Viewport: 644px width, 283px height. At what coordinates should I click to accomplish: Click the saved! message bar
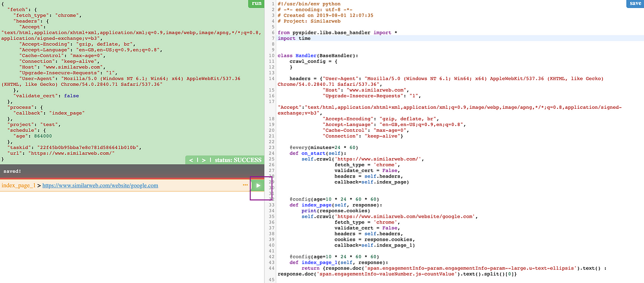(x=133, y=172)
